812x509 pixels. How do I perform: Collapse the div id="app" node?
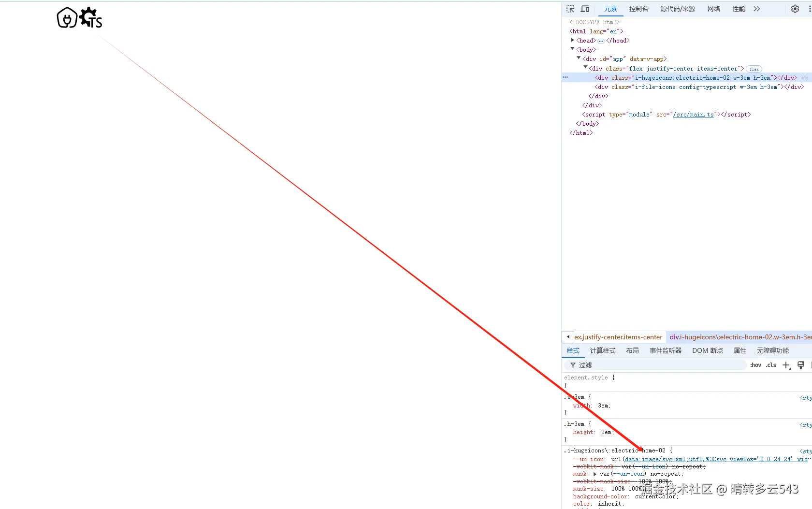pos(579,58)
